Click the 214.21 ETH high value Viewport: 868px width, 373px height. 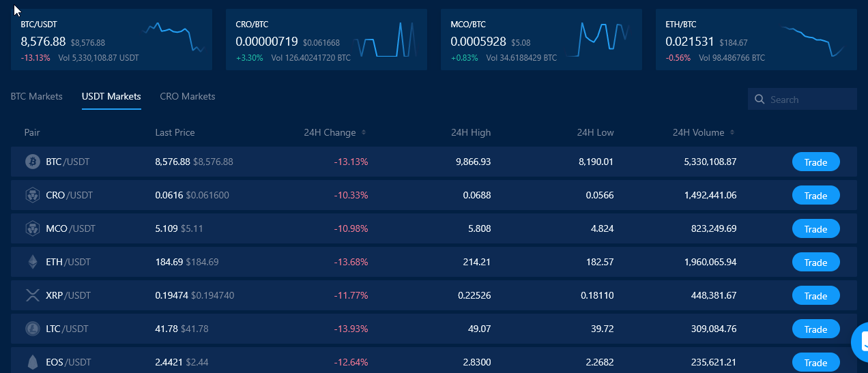point(477,262)
